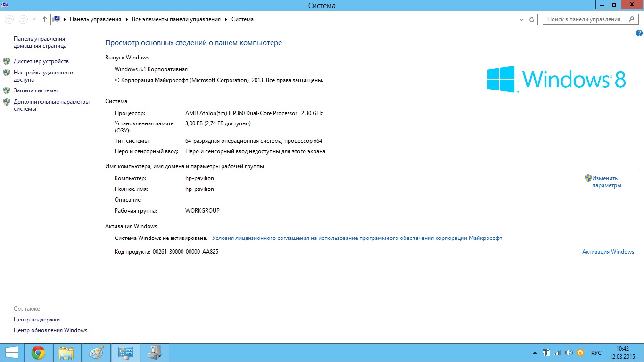Open Центр поддержки under См. также
The image size is (644, 362).
click(x=37, y=320)
